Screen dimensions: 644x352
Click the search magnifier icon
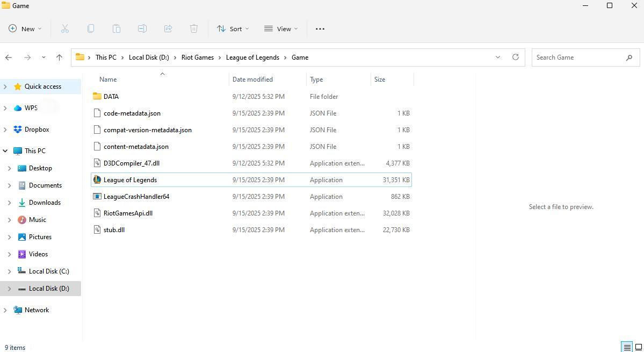pos(629,58)
